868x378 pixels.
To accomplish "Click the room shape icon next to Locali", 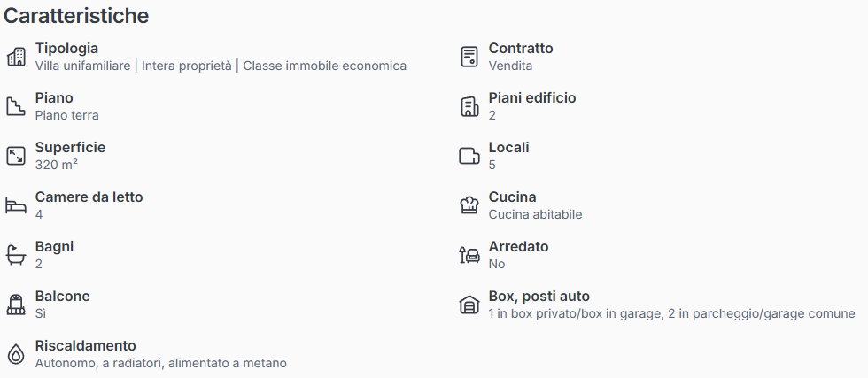I will [x=469, y=156].
